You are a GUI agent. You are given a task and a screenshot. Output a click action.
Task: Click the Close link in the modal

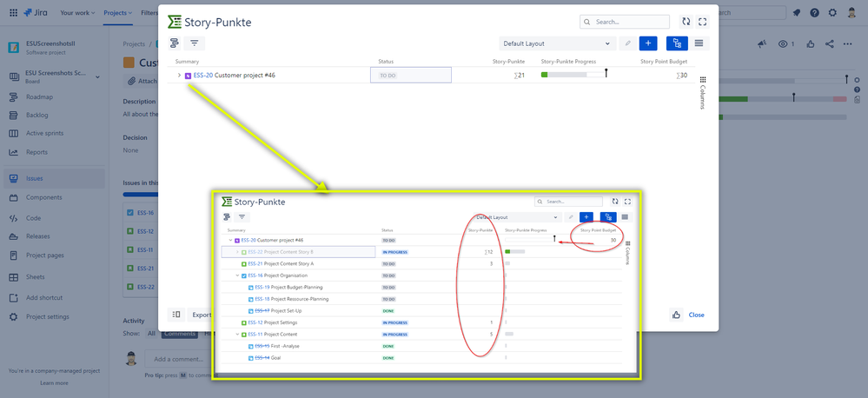tap(696, 315)
